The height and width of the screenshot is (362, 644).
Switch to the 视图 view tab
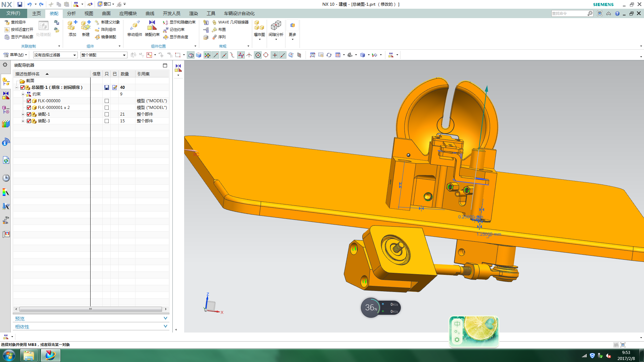tap(89, 13)
